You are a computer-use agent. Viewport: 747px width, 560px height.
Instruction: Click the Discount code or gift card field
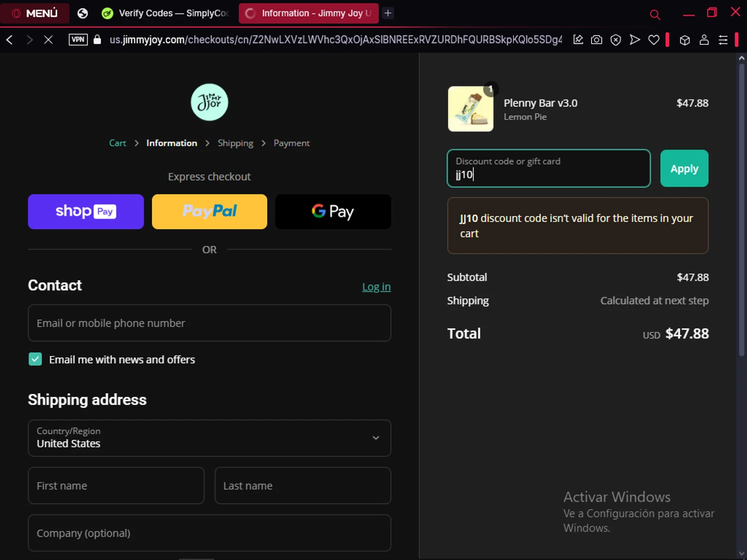coord(549,168)
